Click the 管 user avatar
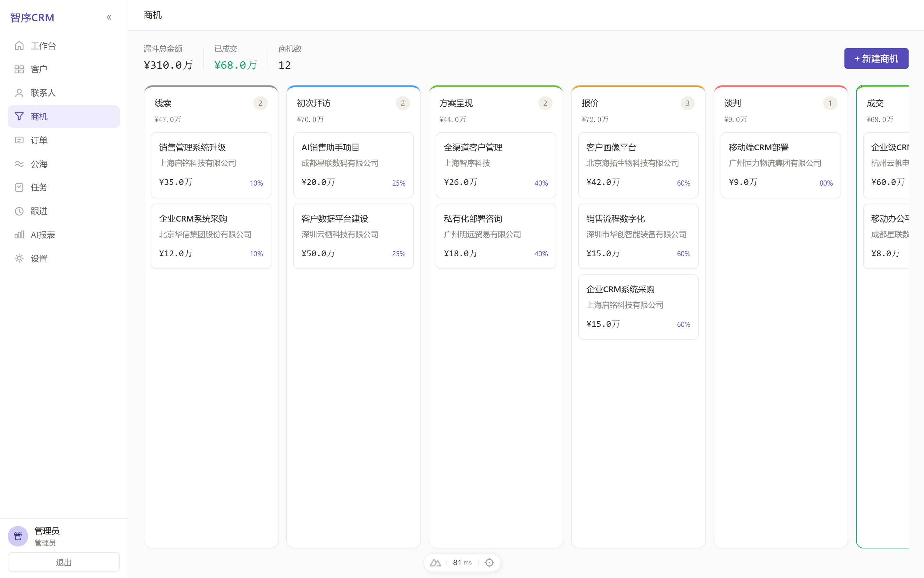924x578 pixels. coord(18,536)
